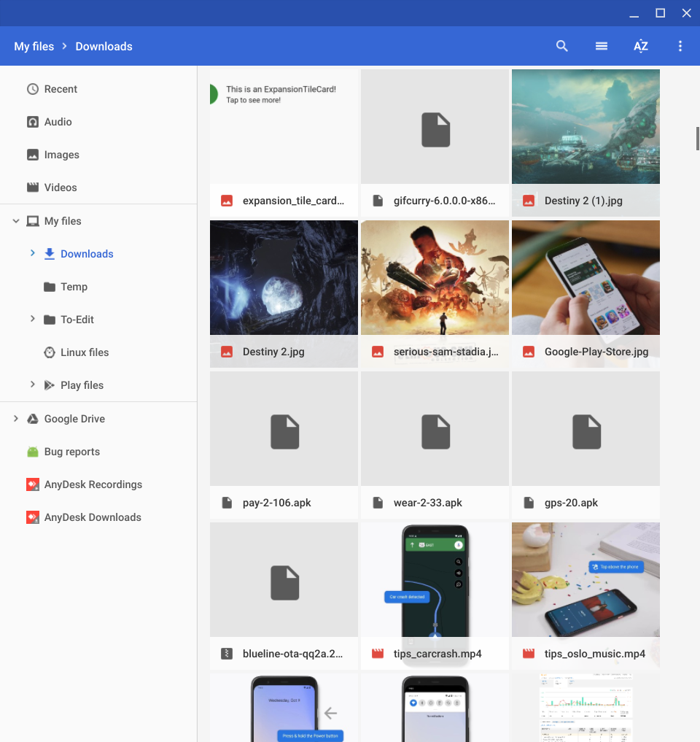Expand the To-Edit folder tree
The width and height of the screenshot is (700, 742).
(32, 319)
